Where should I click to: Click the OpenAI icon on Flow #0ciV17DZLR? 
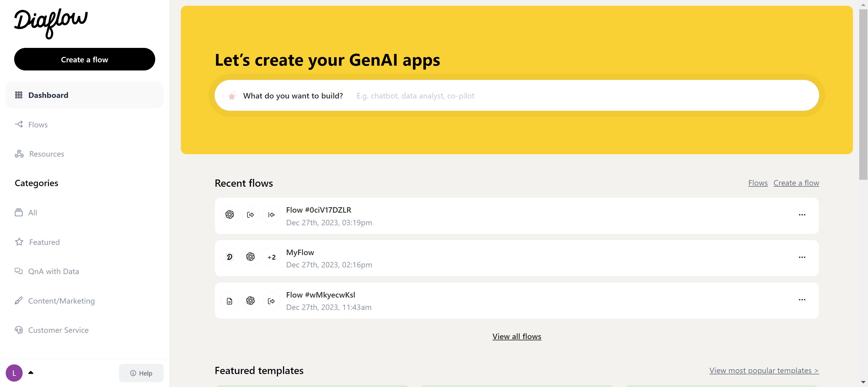click(229, 214)
